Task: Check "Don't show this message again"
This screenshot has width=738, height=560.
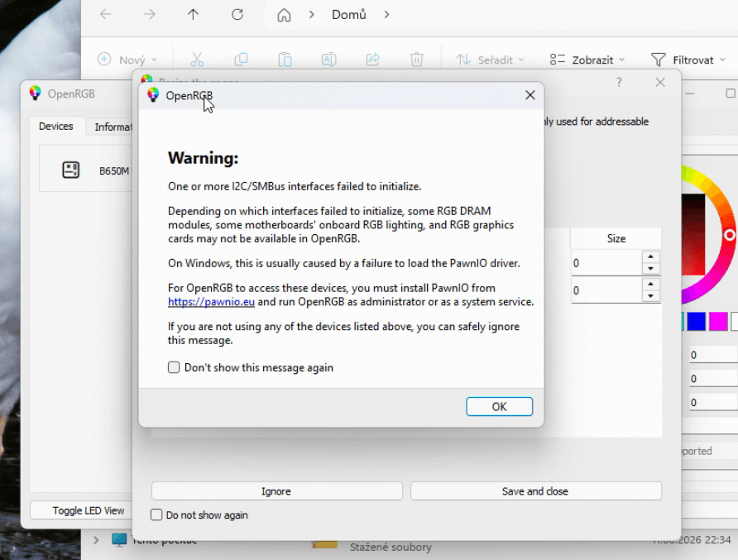Action: click(174, 367)
